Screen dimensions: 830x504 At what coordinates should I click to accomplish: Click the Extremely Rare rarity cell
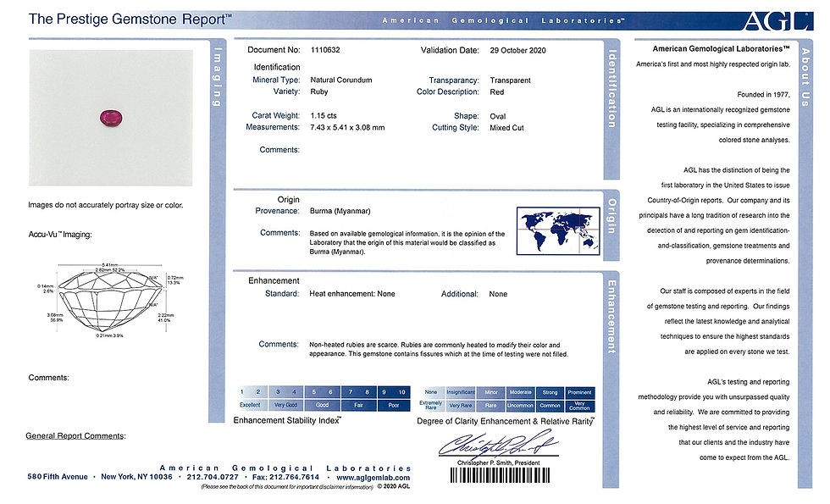[431, 406]
